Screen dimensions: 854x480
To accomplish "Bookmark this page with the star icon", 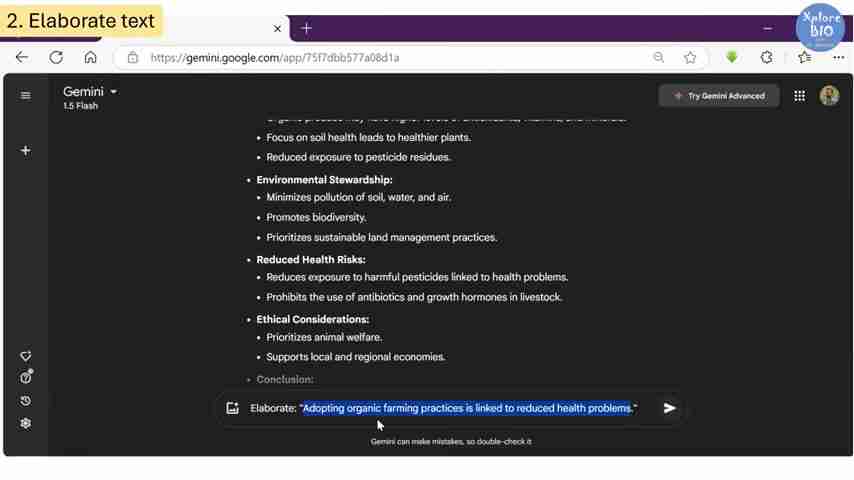I will (690, 58).
